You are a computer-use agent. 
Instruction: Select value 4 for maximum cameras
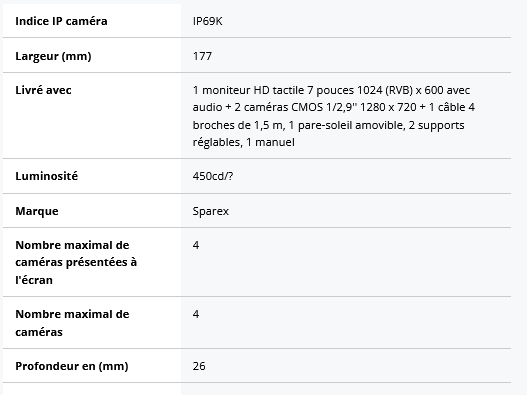click(x=196, y=314)
